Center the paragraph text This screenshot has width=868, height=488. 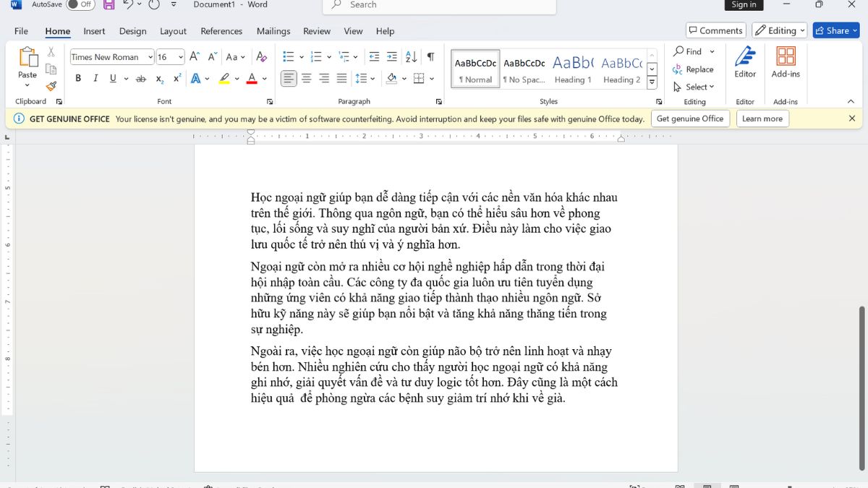click(307, 78)
